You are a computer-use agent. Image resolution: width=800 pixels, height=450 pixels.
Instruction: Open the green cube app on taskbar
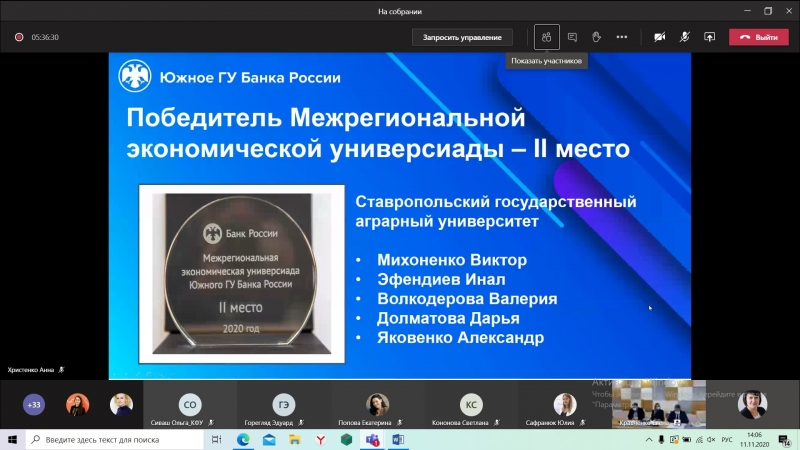coord(346,439)
